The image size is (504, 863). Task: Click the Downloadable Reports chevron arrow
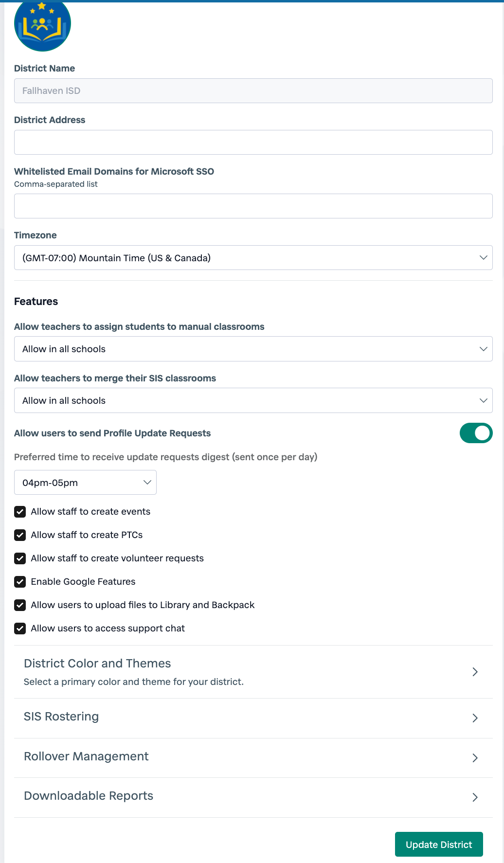click(475, 797)
